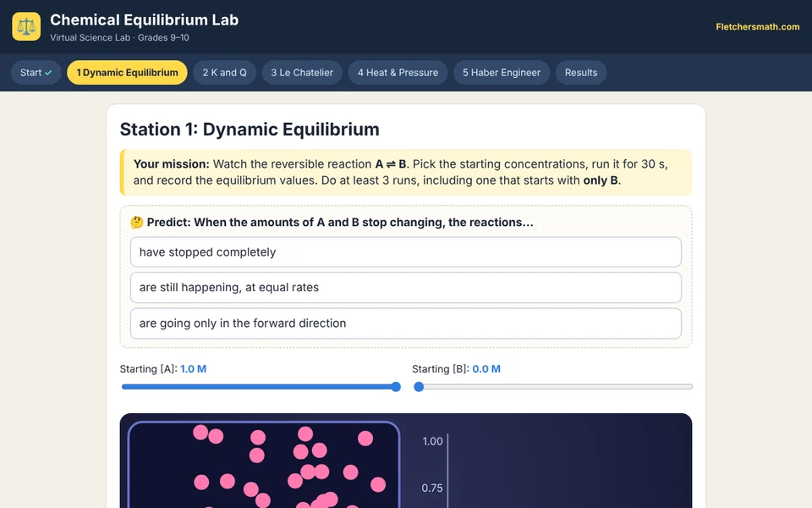
Task: Click the 1.0 M starting [A] value
Action: pyautogui.click(x=193, y=369)
